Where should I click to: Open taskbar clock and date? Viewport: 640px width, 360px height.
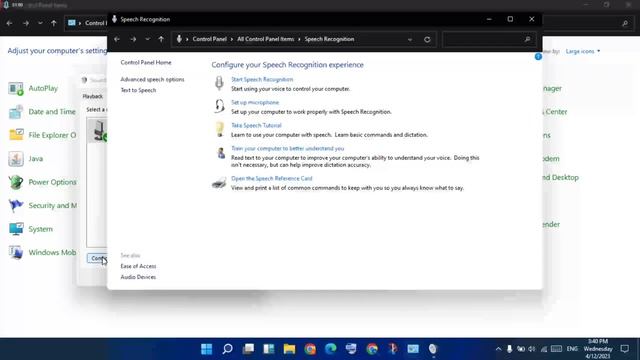point(598,349)
